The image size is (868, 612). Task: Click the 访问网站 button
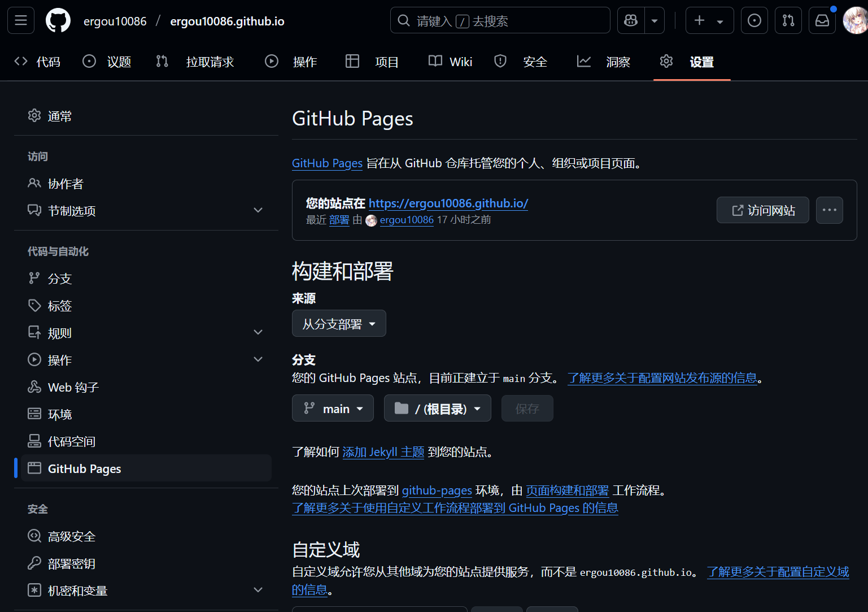(762, 210)
